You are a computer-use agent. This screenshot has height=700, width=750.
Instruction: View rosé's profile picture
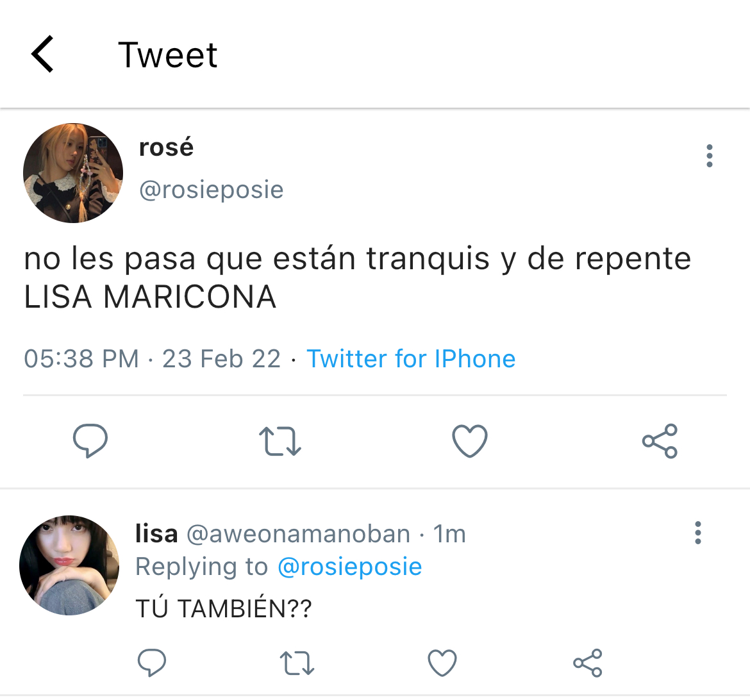coord(72,172)
